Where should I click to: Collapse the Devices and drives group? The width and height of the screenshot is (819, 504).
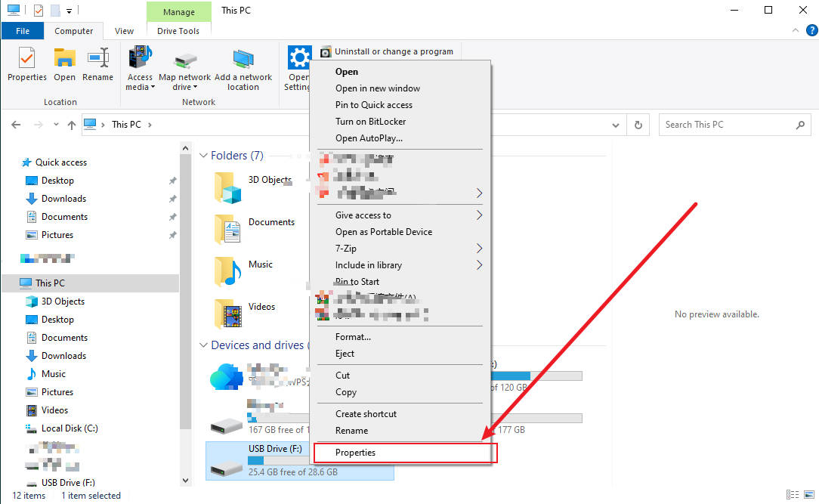point(203,345)
